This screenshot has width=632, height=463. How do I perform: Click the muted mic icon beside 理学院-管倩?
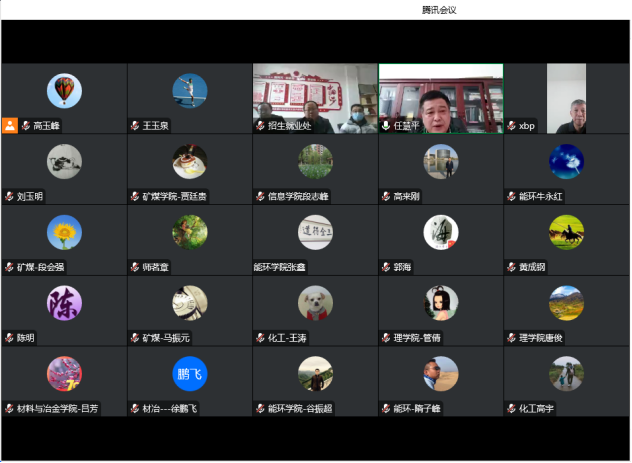(x=385, y=338)
